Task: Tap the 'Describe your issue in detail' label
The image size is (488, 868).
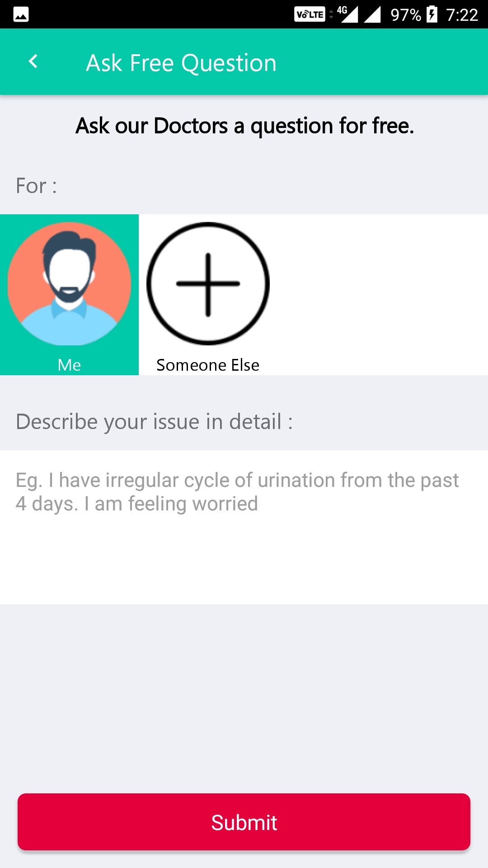Action: pyautogui.click(x=154, y=422)
